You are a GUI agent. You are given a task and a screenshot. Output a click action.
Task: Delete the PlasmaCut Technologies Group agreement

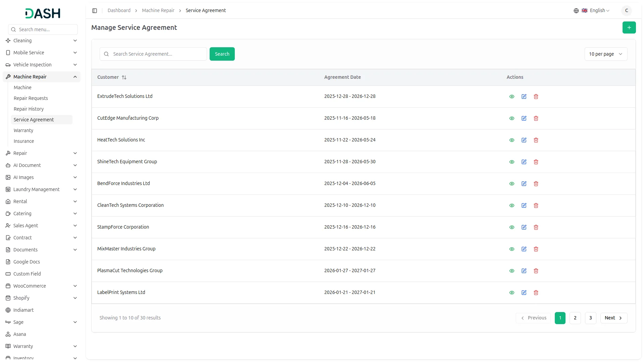(x=536, y=271)
